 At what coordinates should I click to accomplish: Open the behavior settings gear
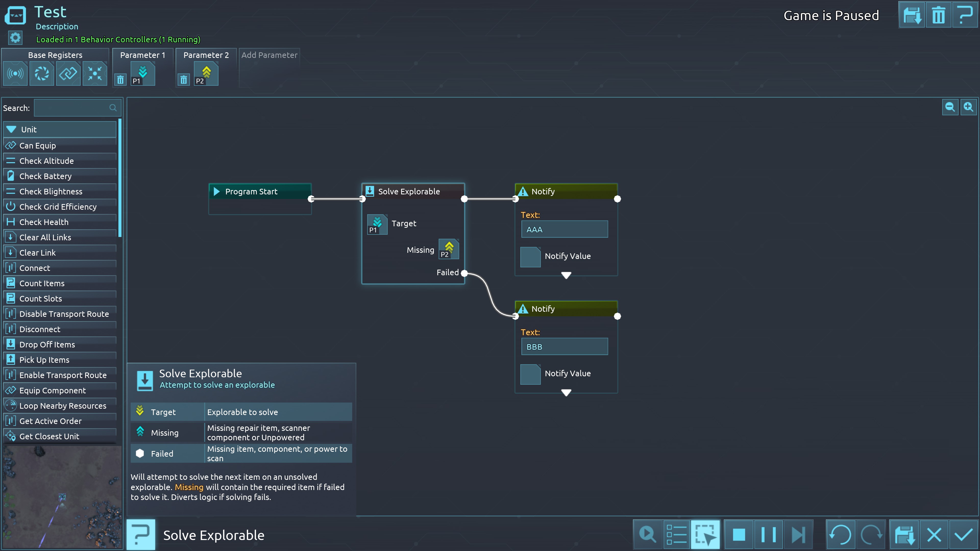[x=15, y=38]
